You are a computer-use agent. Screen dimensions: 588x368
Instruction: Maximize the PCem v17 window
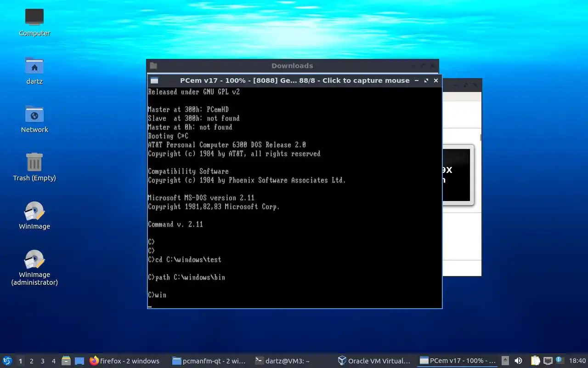tap(426, 80)
